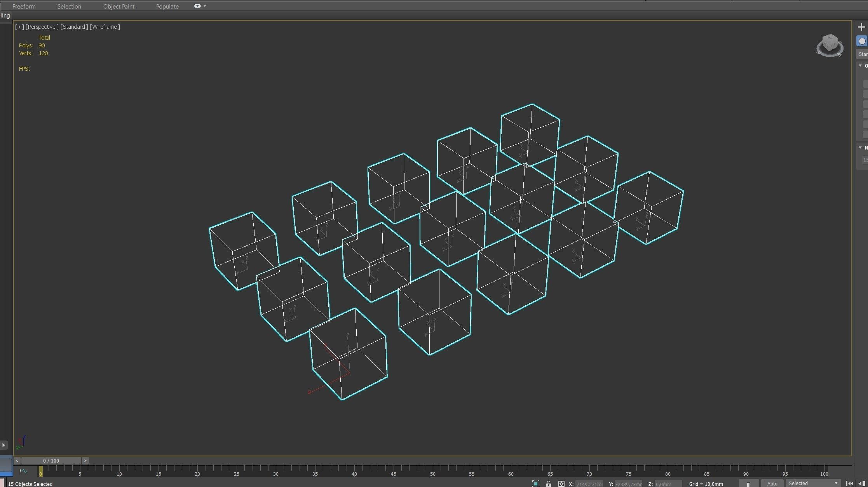
Task: Switch to the Object Paint tab
Action: tap(119, 7)
